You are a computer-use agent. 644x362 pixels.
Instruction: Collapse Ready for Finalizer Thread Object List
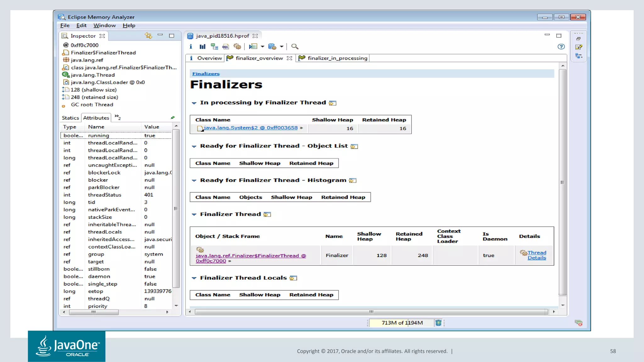[194, 146]
